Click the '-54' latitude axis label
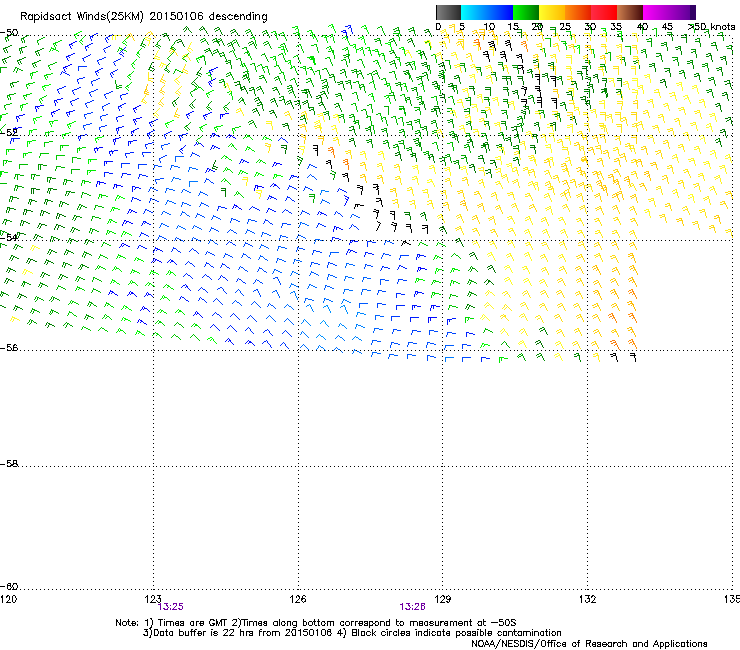This screenshot has height=650, width=740. pos(9,237)
